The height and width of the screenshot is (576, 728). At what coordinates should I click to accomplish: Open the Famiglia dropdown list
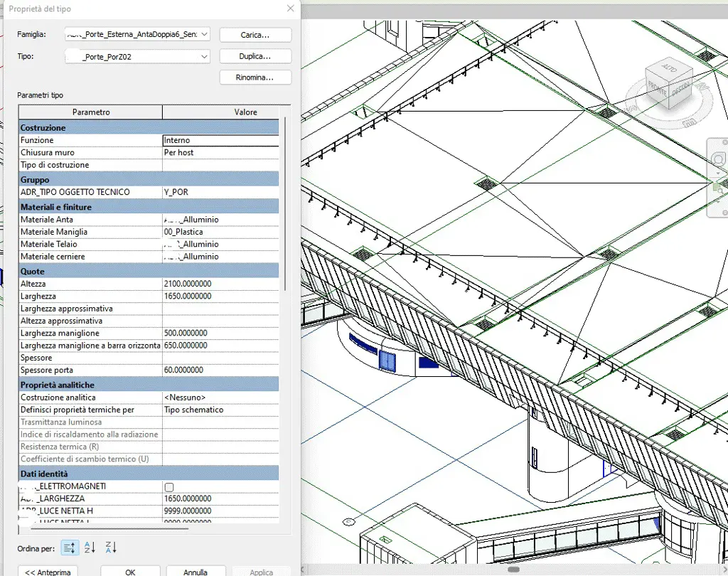point(205,34)
